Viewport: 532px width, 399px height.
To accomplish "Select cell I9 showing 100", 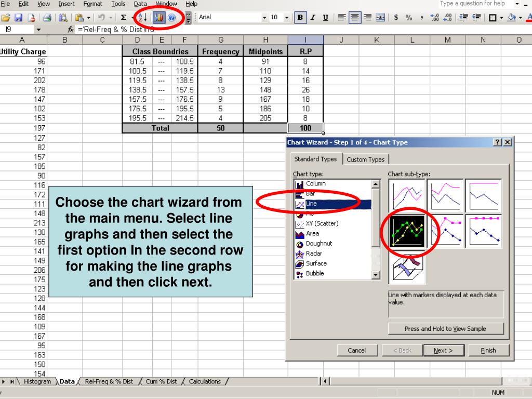I will pos(305,128).
